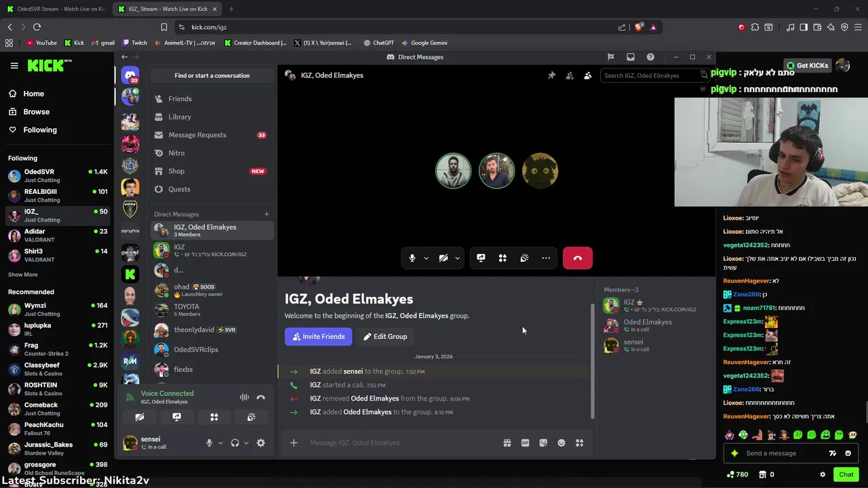This screenshot has width=868, height=488.
Task: Click Show More under Following
Action: click(23, 274)
